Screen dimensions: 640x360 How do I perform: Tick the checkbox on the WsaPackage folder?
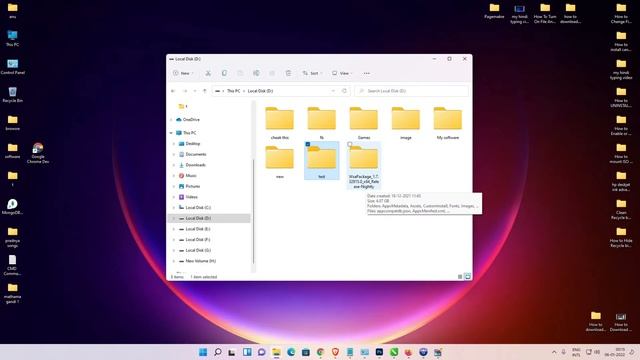[x=350, y=144]
